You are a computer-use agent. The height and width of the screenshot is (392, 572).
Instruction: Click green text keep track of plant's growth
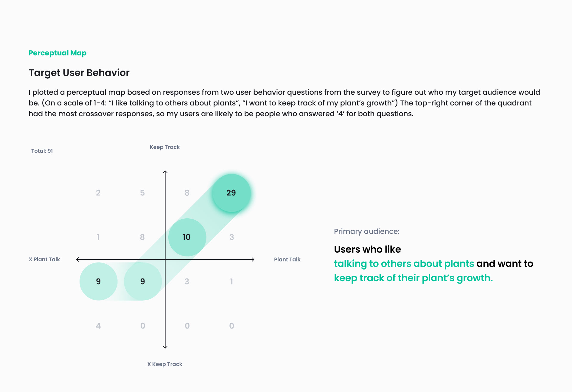click(x=414, y=278)
